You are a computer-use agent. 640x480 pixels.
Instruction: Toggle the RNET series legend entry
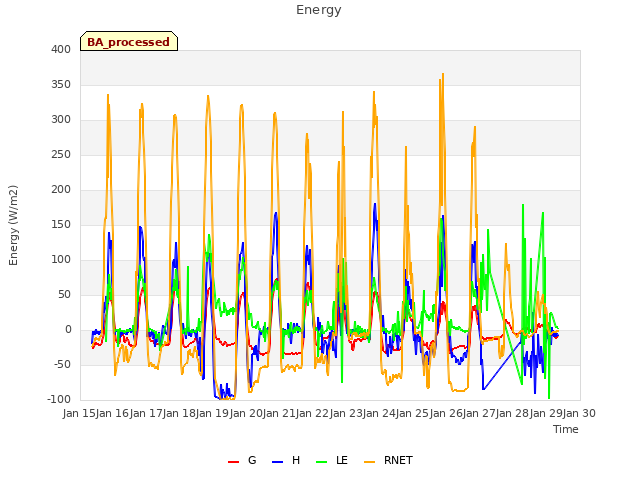[x=388, y=460]
